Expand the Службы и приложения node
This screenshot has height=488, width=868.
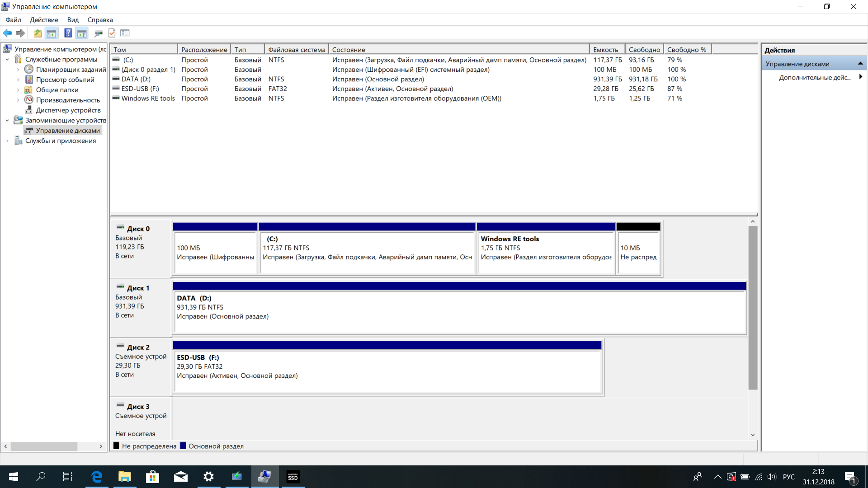tap(7, 141)
